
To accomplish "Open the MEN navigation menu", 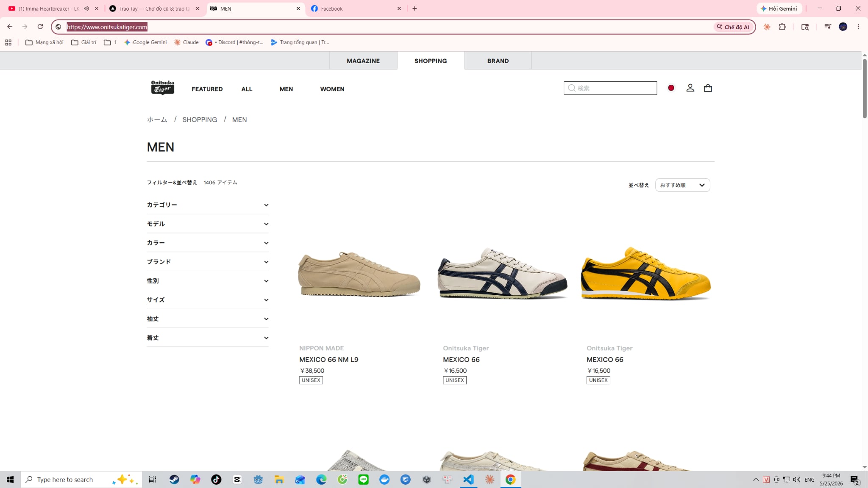I will tap(286, 89).
